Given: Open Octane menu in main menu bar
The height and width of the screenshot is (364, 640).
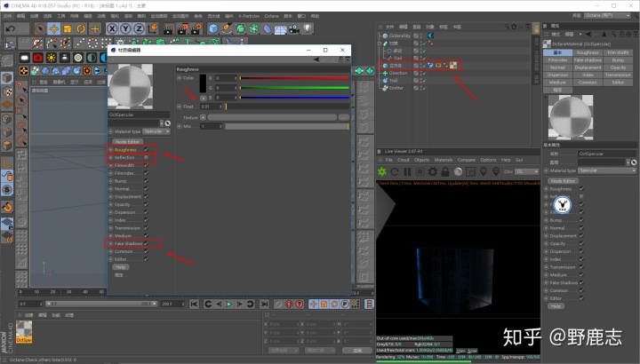Looking at the screenshot, I should (271, 16).
